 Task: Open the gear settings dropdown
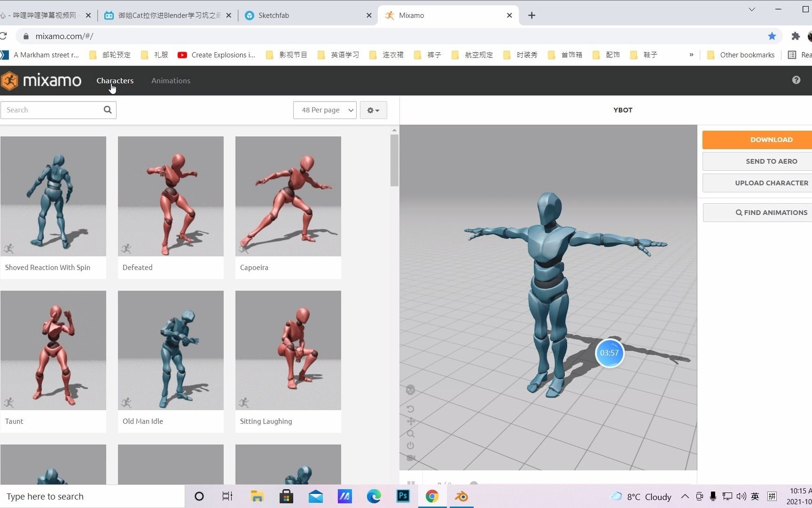373,110
